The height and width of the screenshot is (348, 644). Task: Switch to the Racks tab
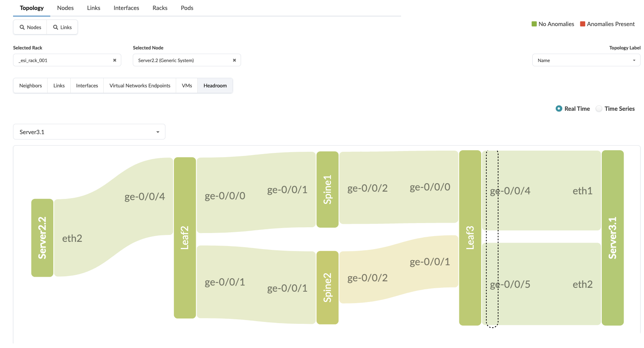click(x=160, y=8)
